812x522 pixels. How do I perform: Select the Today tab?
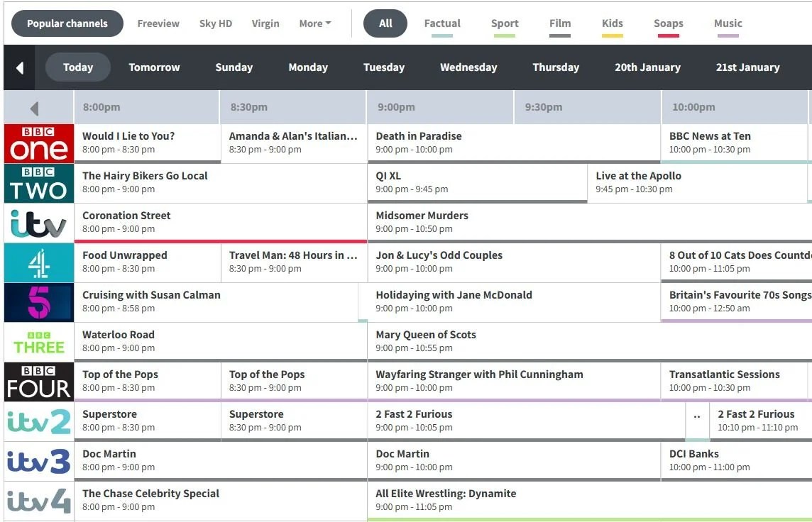(77, 67)
